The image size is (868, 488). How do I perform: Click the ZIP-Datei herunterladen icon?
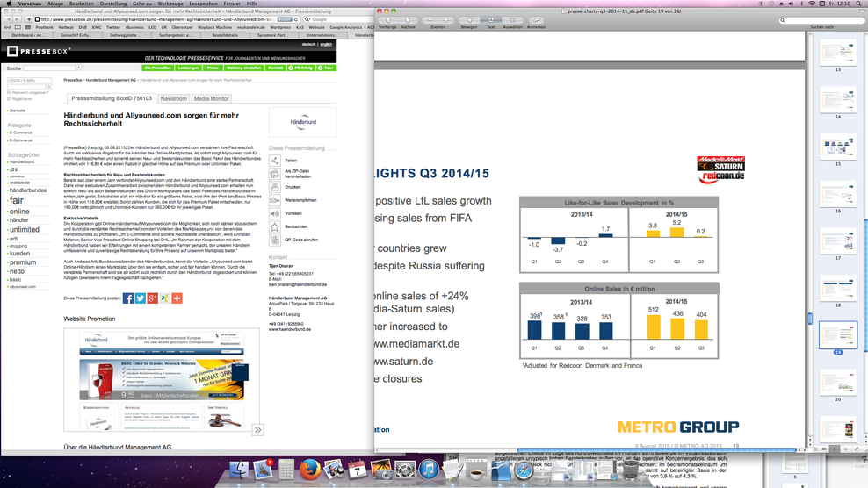pyautogui.click(x=275, y=174)
